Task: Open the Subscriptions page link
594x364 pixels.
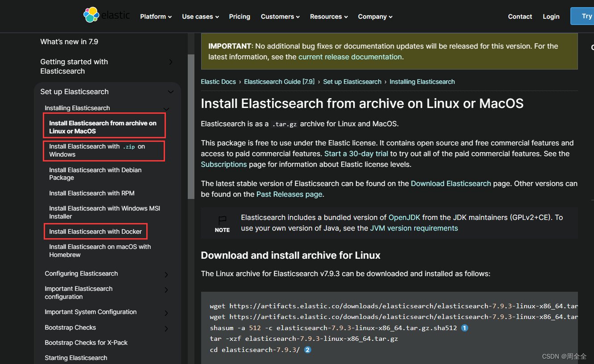Action: [x=224, y=164]
